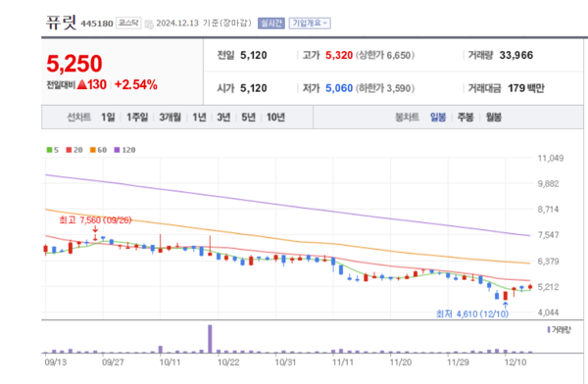Click the red 20-day moving average swatch

(x=69, y=150)
